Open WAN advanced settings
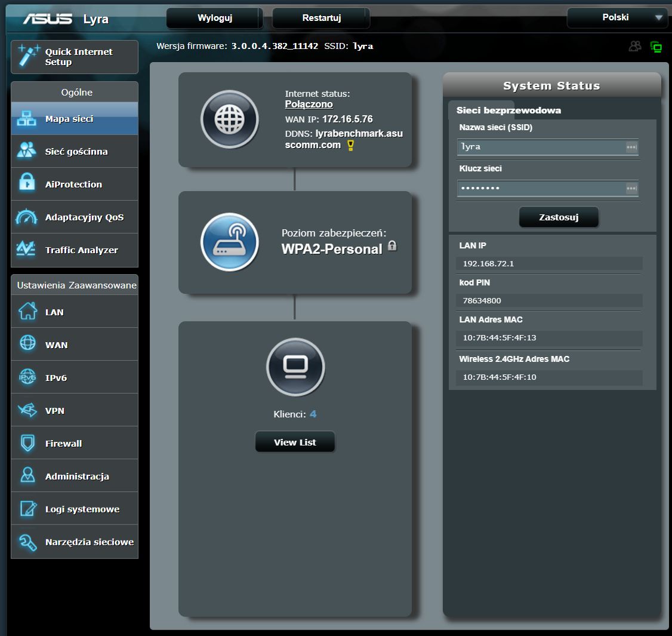672x636 pixels. coord(75,345)
